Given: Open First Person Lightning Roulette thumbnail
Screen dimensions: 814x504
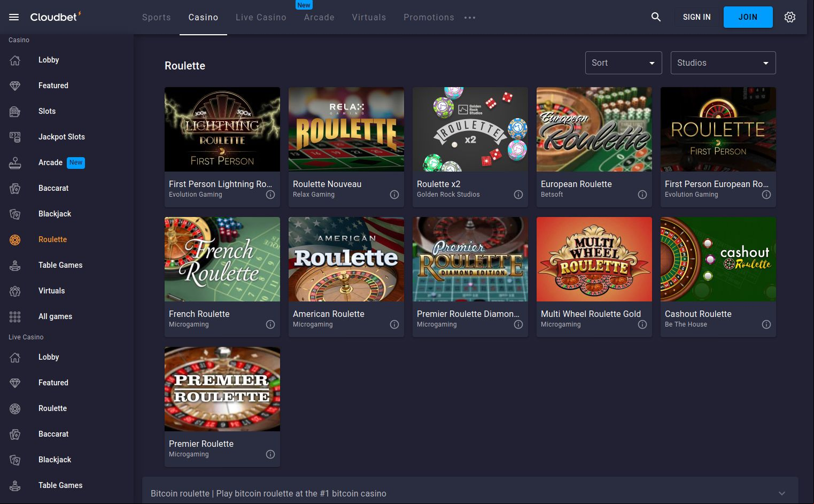Looking at the screenshot, I should 222,129.
